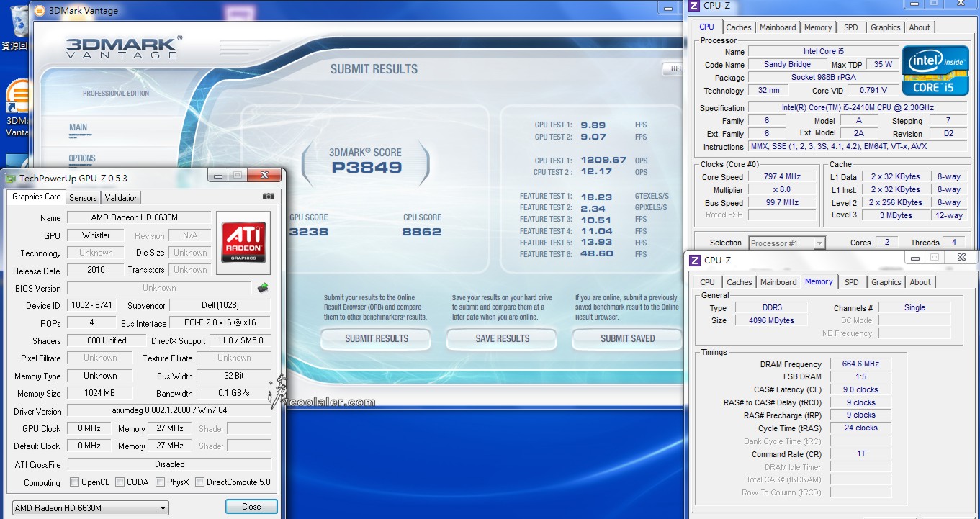Click the ATI CrossFire Disabled field
The height and width of the screenshot is (519, 980).
coord(169,464)
